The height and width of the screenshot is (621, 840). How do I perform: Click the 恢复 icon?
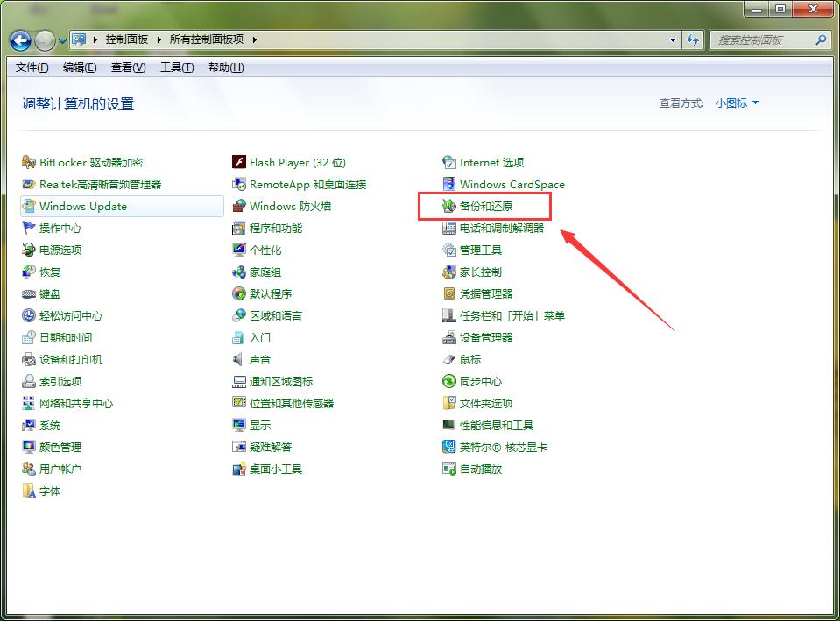point(28,272)
